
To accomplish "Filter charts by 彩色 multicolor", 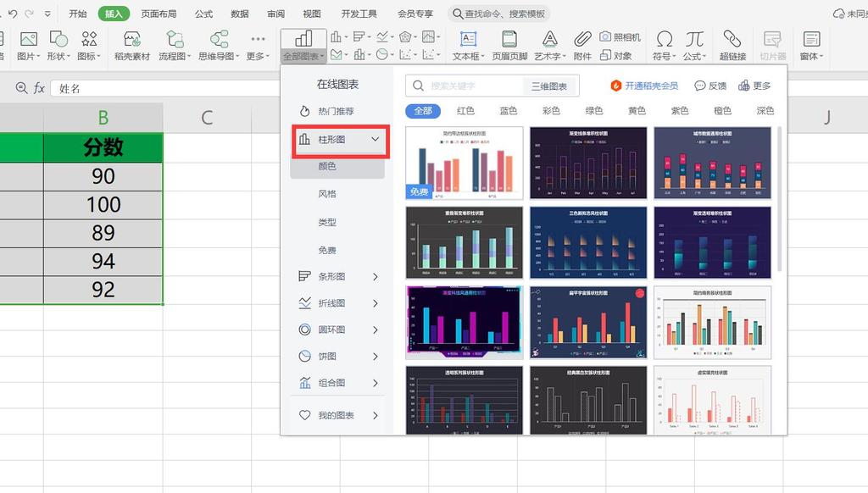I will pos(551,111).
